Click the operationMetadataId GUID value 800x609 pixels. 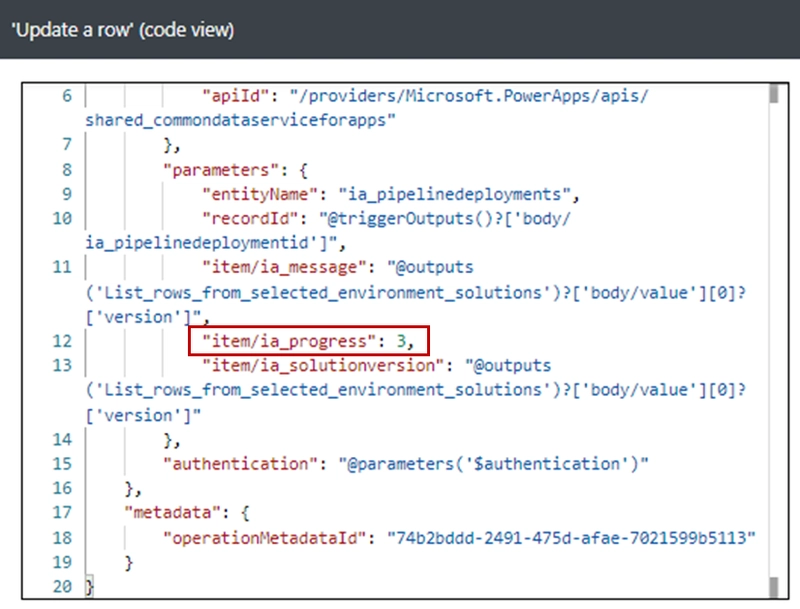(572, 538)
